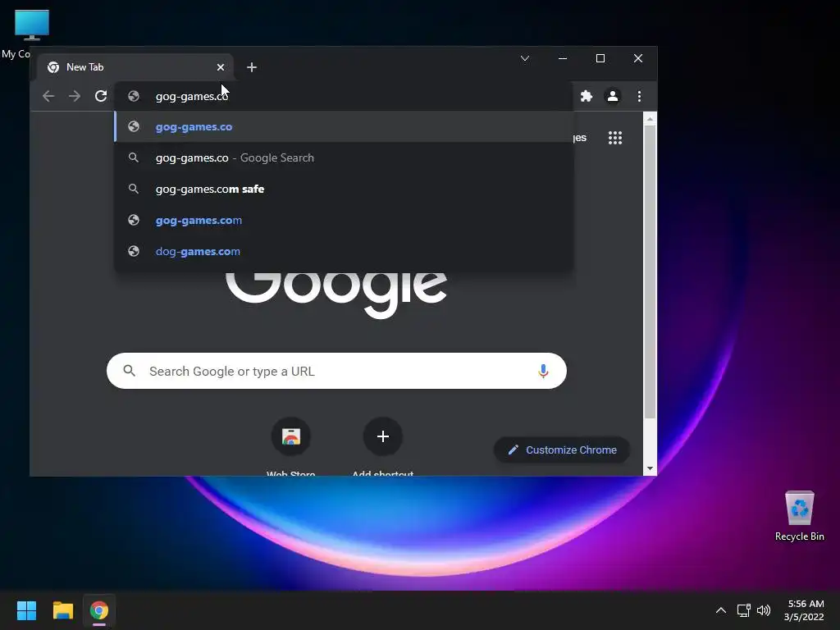
Task: Click the page scrollbar thumb
Action: [x=650, y=272]
